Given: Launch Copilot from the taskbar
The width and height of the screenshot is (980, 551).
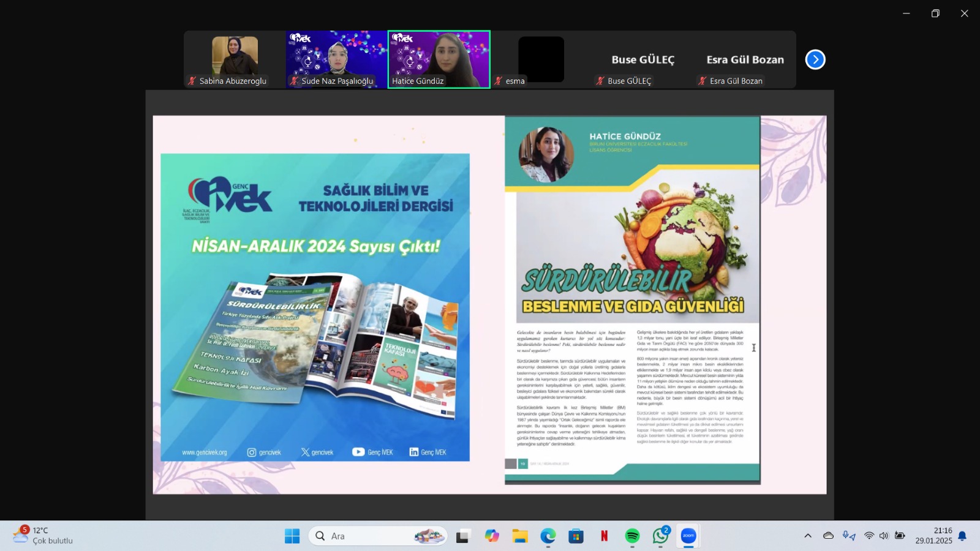Looking at the screenshot, I should coord(492,536).
